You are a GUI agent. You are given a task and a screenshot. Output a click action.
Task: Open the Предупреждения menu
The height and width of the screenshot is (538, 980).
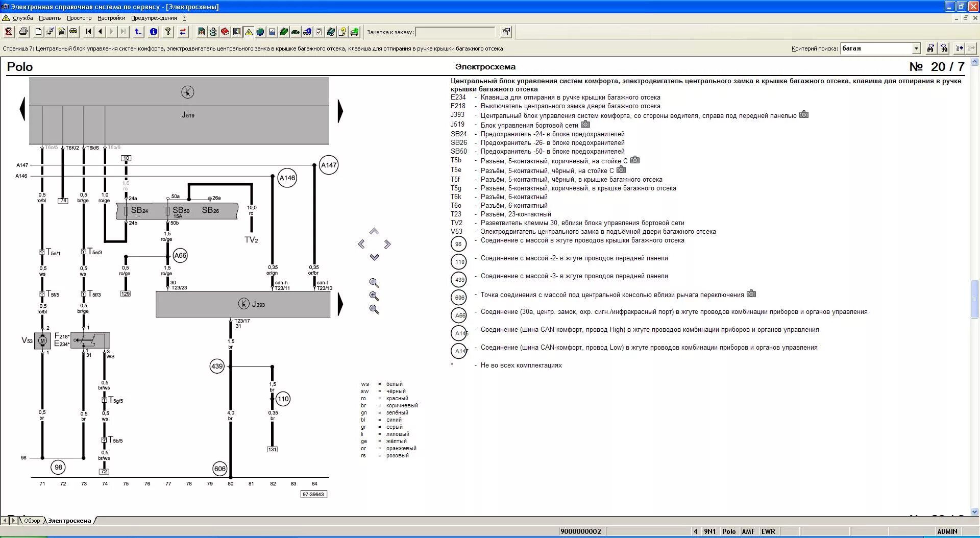(154, 18)
